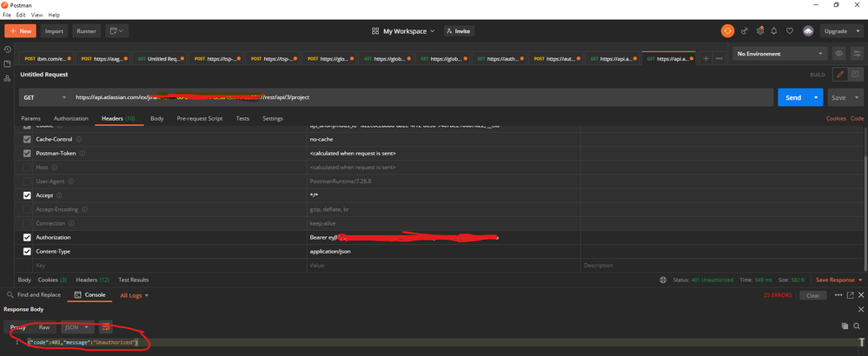Click the orange sync status icon
The width and height of the screenshot is (868, 356).
click(x=727, y=31)
